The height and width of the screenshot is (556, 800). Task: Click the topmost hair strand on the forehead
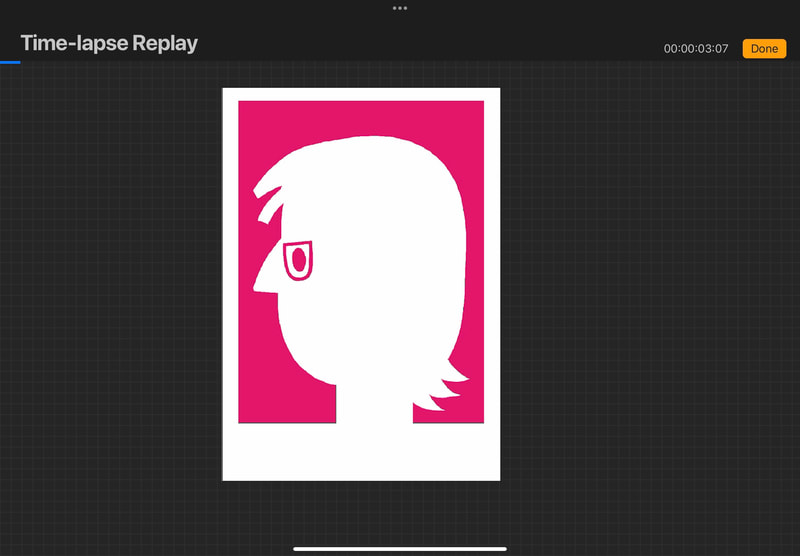click(x=268, y=181)
